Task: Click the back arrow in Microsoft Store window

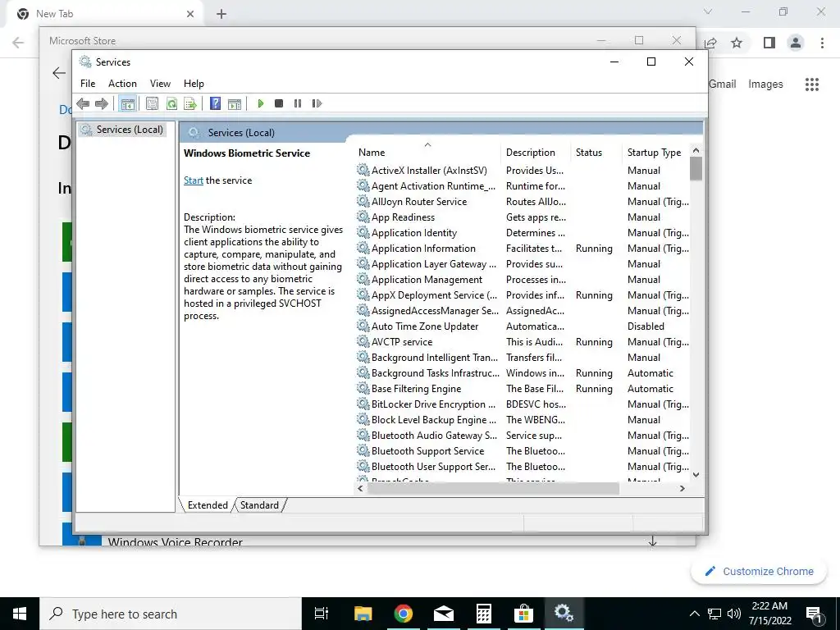Action: [x=59, y=73]
